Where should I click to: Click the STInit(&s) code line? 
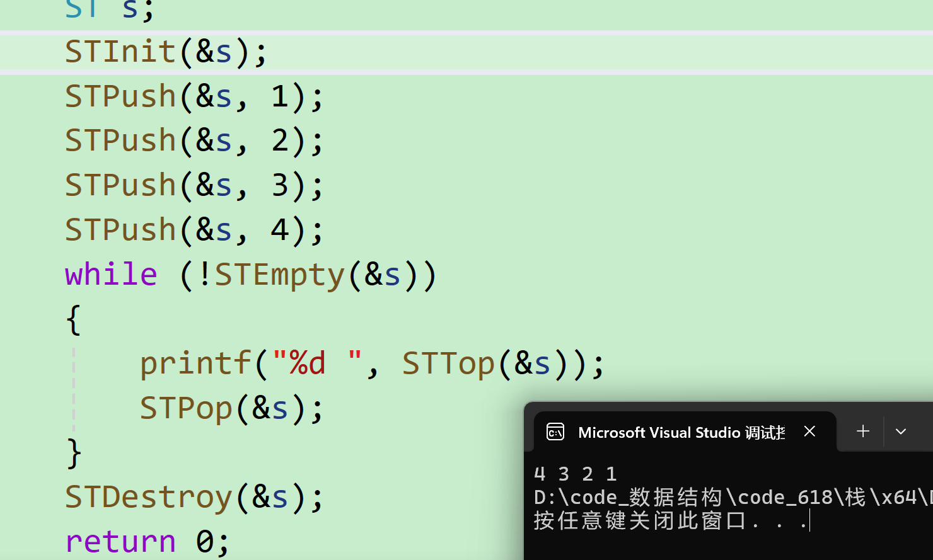(166, 52)
